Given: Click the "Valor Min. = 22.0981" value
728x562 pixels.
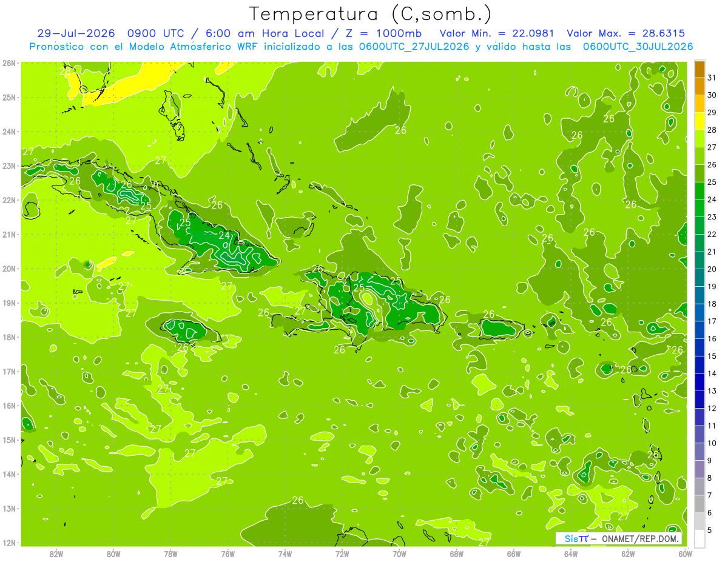Looking at the screenshot, I should coord(496,33).
